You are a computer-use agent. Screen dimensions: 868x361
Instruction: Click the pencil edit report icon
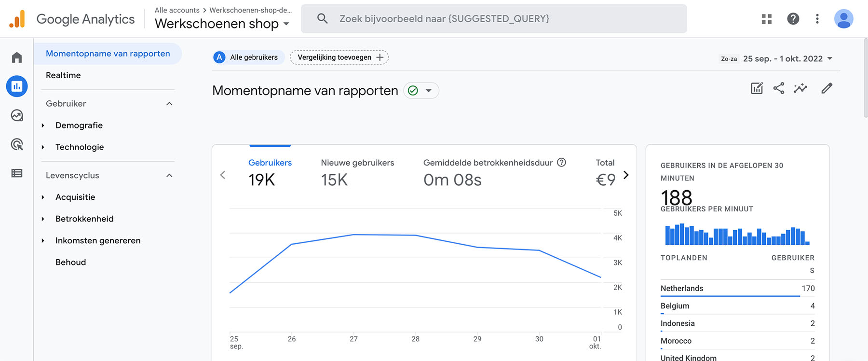(827, 88)
